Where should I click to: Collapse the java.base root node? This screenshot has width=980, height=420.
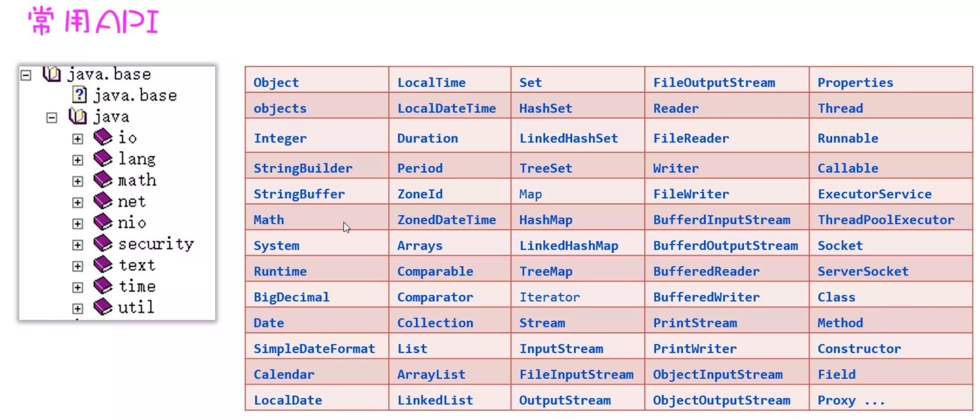pos(26,75)
